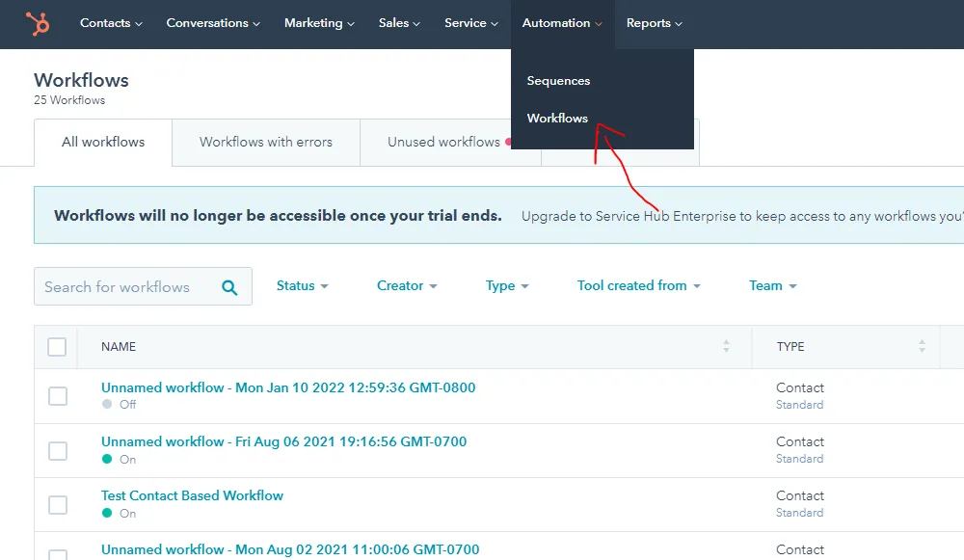This screenshot has width=964, height=560.
Task: Check the Aug 06 2021 workflow row
Action: click(x=58, y=450)
